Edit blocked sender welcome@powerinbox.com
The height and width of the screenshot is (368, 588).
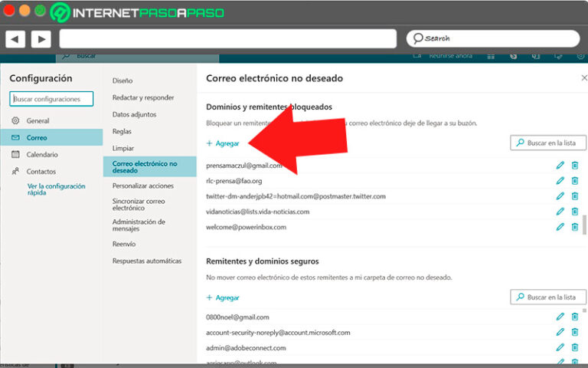tap(560, 227)
